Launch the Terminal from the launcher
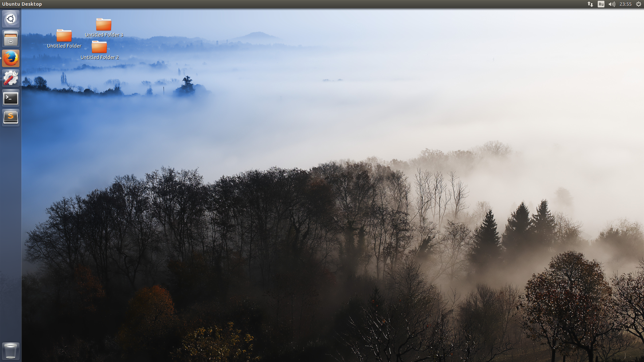Image resolution: width=644 pixels, height=362 pixels. point(11,98)
